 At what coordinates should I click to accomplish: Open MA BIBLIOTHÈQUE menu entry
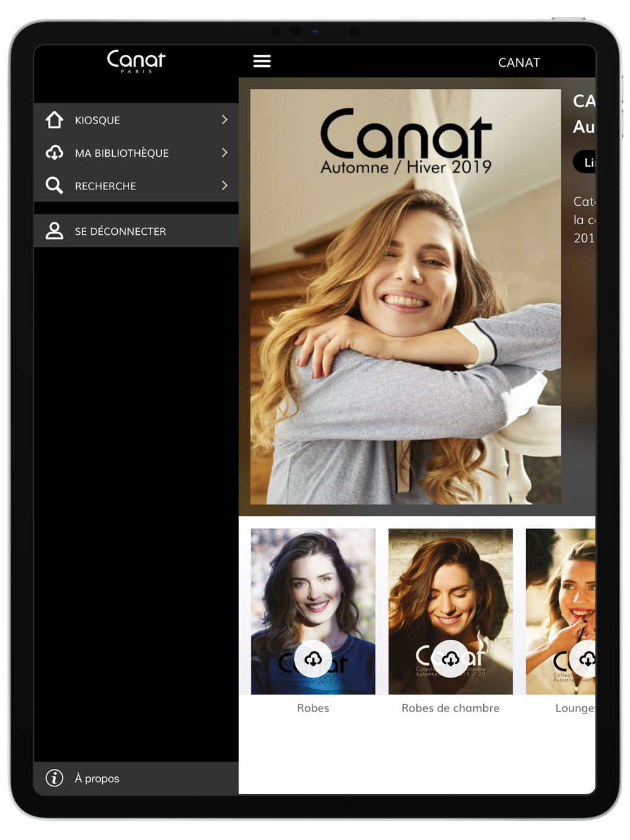(x=136, y=152)
